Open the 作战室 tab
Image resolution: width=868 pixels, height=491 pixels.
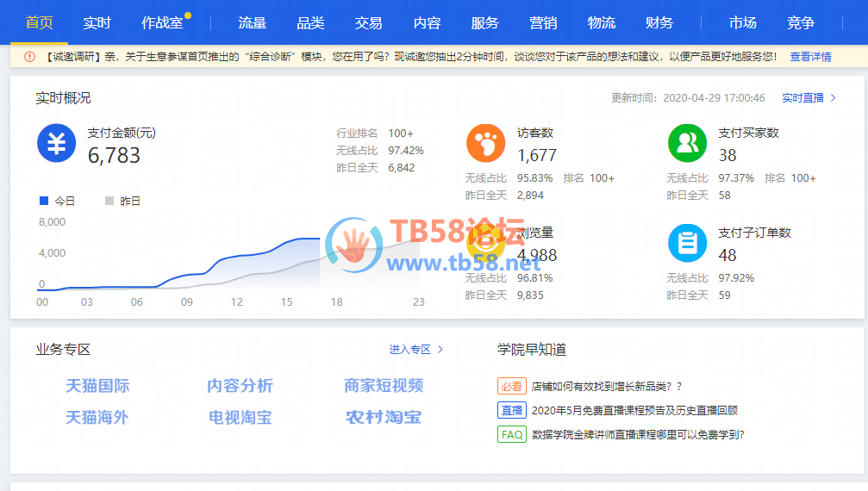pos(162,22)
